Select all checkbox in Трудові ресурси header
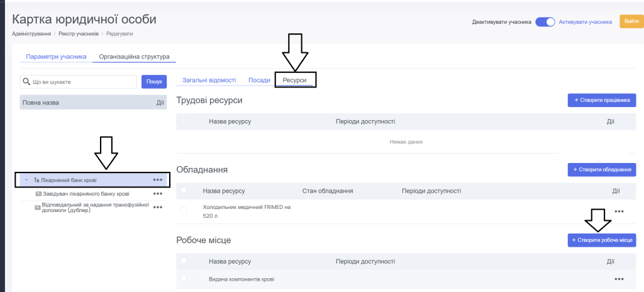Screen dimensions: 644x292 pyautogui.click(x=184, y=121)
